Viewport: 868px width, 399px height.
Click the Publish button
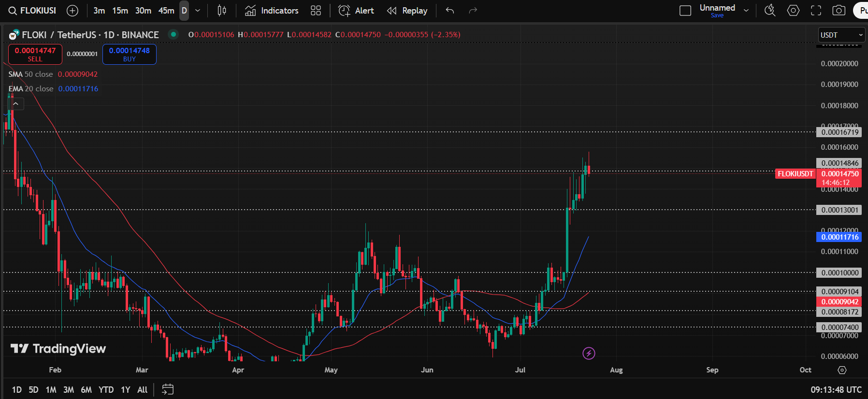point(861,11)
